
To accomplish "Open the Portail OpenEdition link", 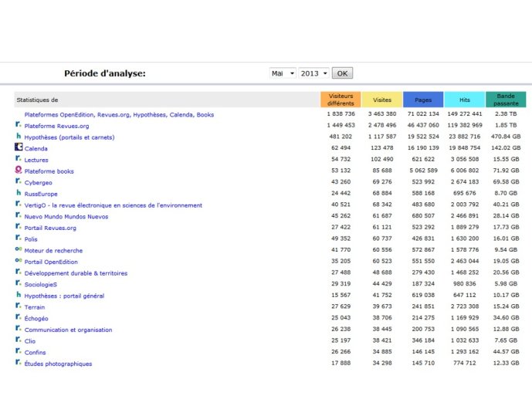I will click(51, 262).
